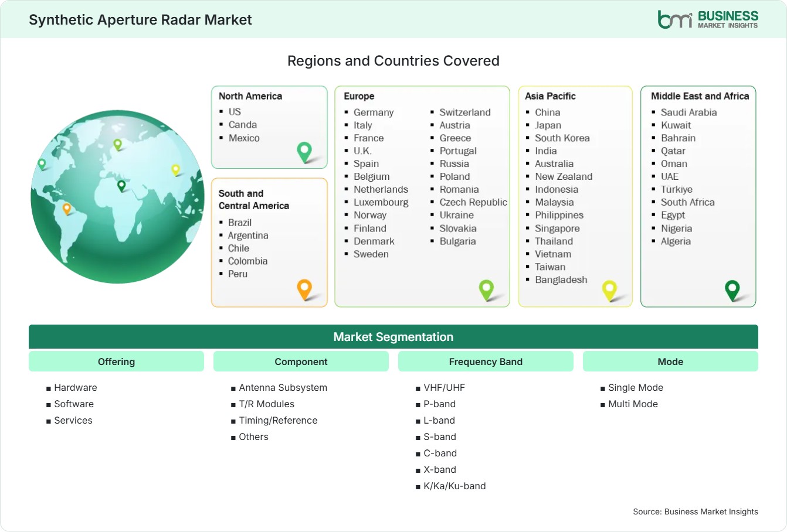Click K/Ka/Ku-band under Frequency Band
787x532 pixels.
[x=454, y=486]
